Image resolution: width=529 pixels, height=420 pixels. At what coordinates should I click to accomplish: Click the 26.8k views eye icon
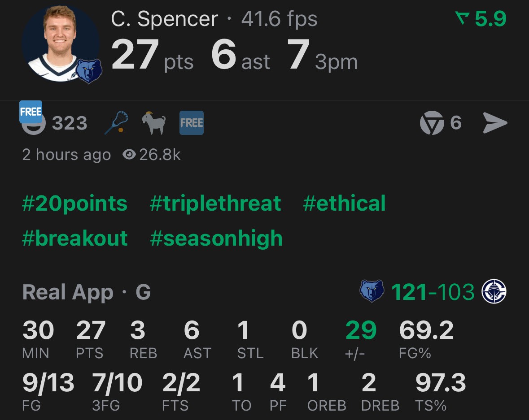tap(129, 155)
